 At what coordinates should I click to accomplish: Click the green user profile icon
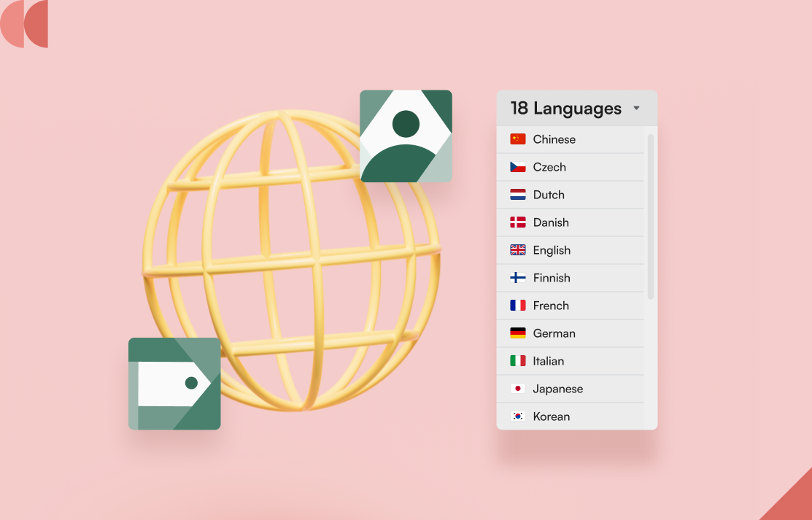406,136
